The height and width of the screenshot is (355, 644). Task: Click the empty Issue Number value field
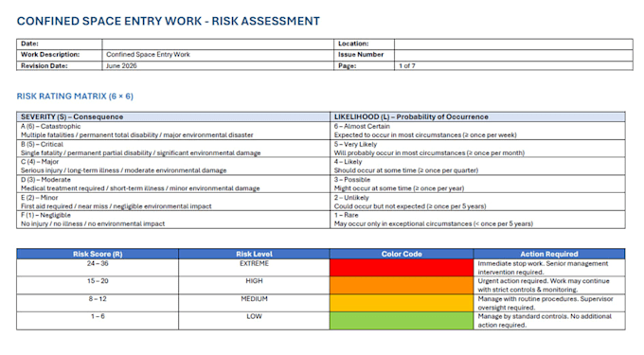[x=513, y=55]
